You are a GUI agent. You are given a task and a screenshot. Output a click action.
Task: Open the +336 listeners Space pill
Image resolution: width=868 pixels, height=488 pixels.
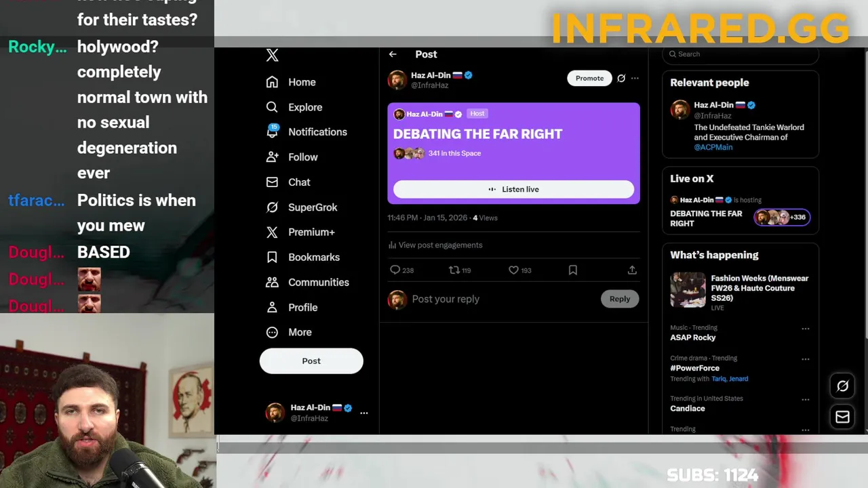[782, 218]
